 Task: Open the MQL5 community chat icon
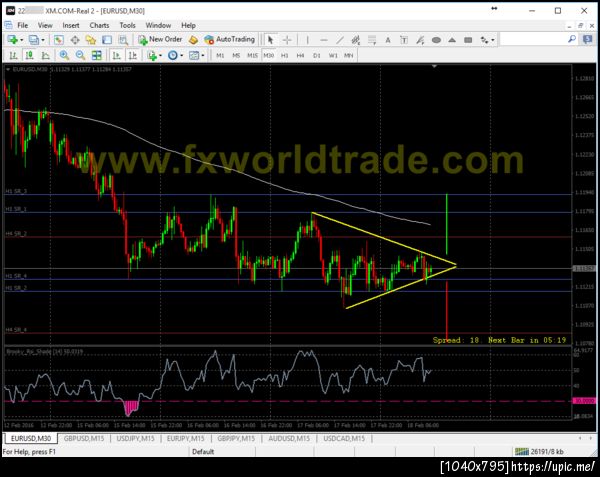click(x=588, y=39)
